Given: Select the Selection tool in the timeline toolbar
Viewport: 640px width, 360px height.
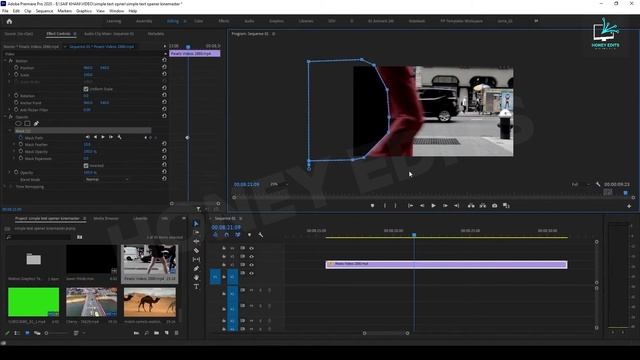Looking at the screenshot, I should [196, 224].
